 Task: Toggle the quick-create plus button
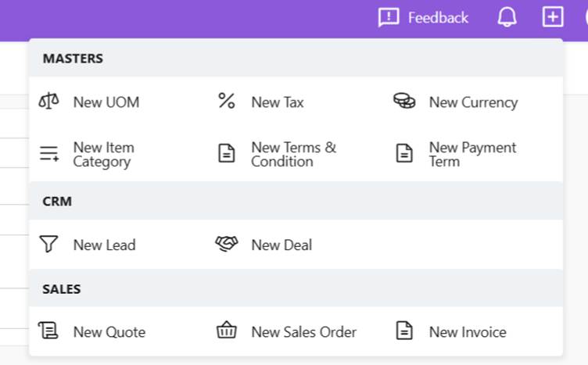[x=552, y=17]
